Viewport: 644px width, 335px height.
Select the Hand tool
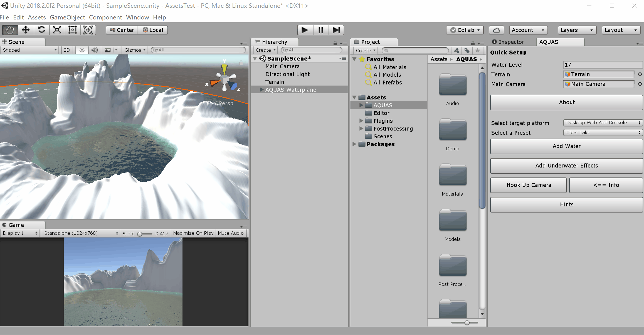(10, 30)
